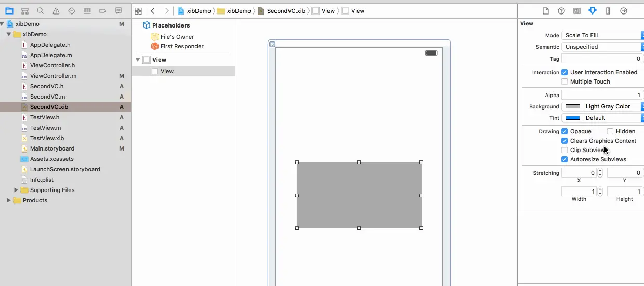Open the Semantic dropdown showing Unspecified

(602, 47)
